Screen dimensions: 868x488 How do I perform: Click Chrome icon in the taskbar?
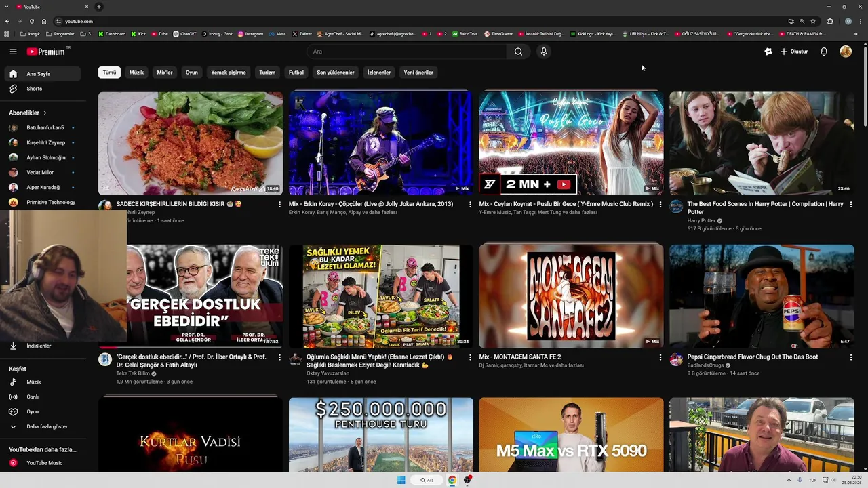[x=452, y=480]
